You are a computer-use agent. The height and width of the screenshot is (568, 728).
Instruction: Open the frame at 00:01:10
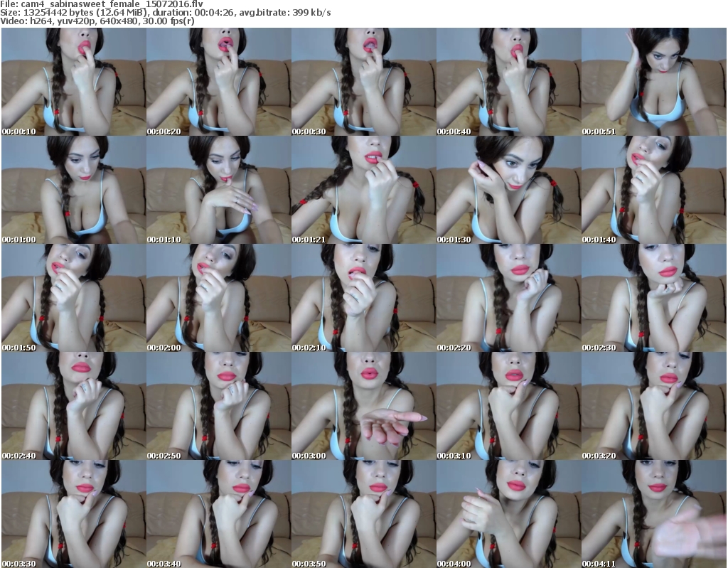pyautogui.click(x=219, y=190)
